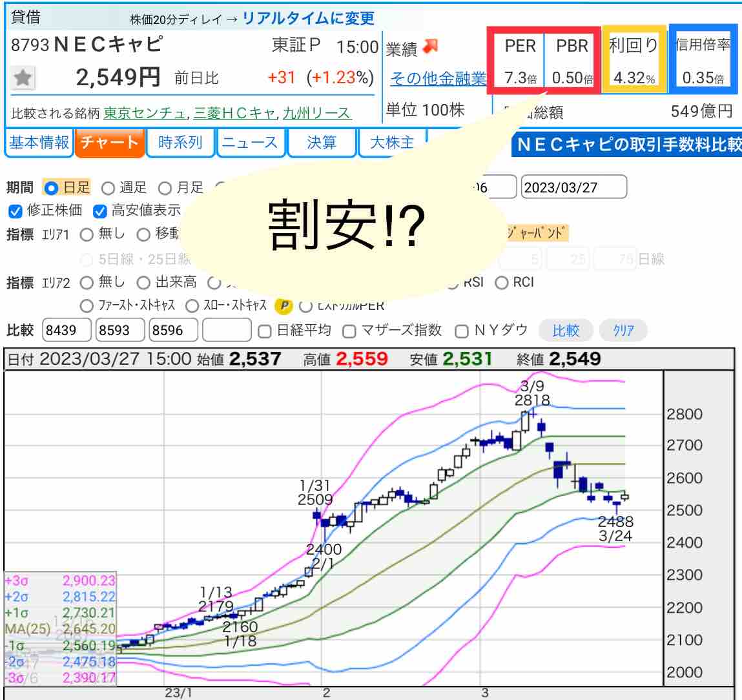Viewport: 742px width, 700px height.
Task: Click the 549億円 market cap value
Action: (x=702, y=111)
